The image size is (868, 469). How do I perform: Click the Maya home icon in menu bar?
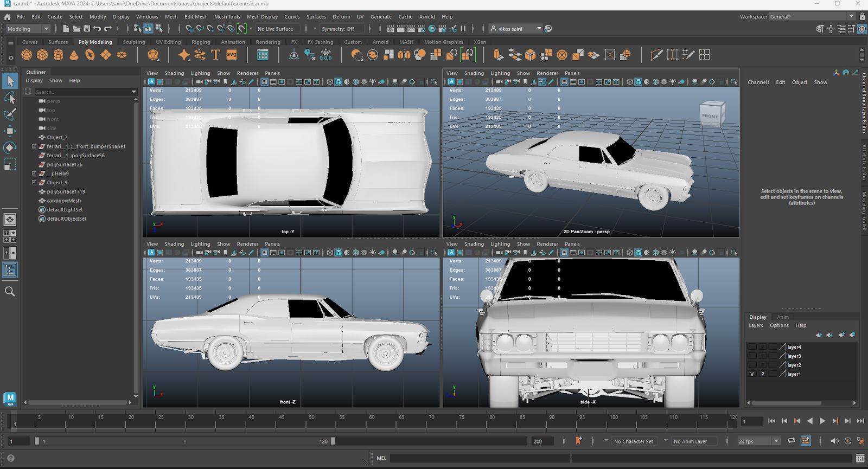pos(7,17)
